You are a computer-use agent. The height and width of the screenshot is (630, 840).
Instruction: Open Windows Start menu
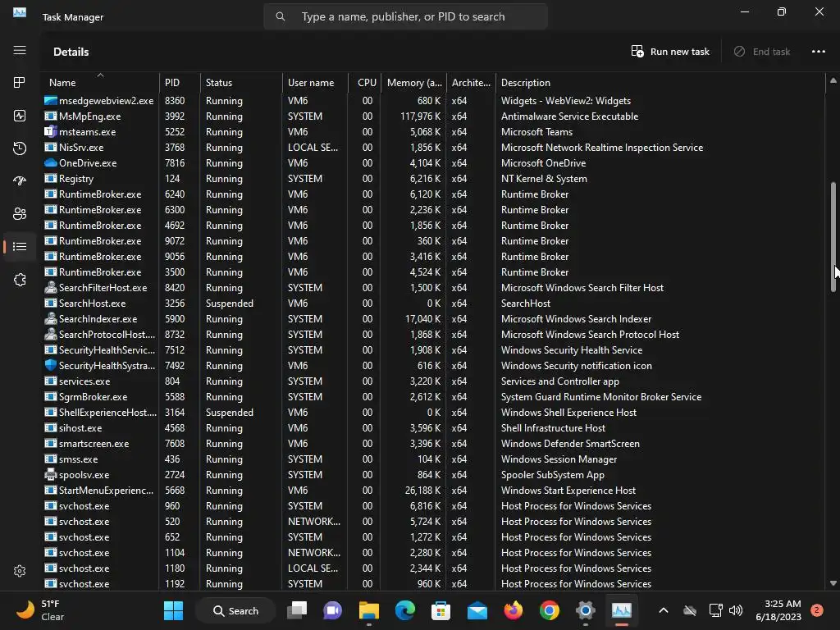point(173,610)
